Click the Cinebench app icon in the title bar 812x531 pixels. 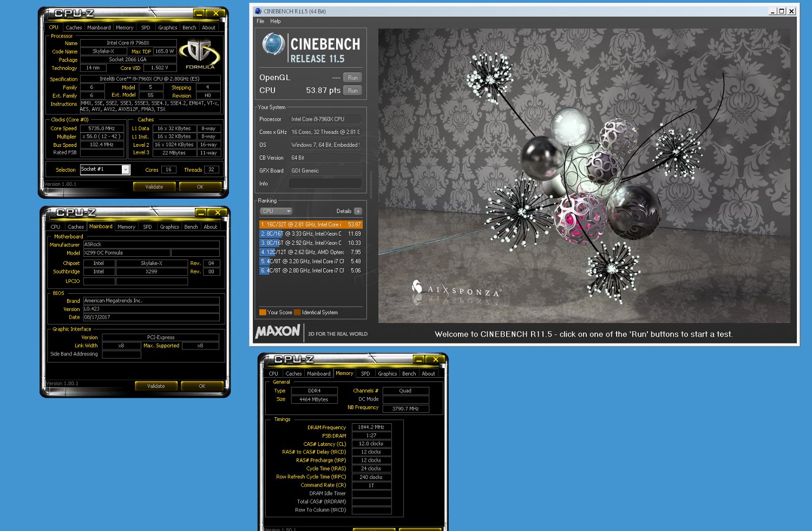point(258,11)
